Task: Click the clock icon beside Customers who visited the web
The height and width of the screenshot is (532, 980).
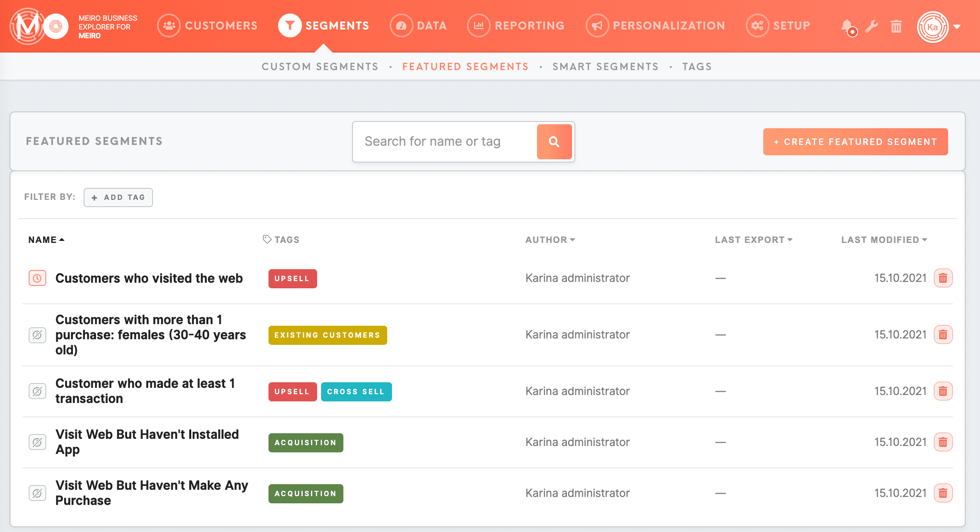Action: pos(37,278)
